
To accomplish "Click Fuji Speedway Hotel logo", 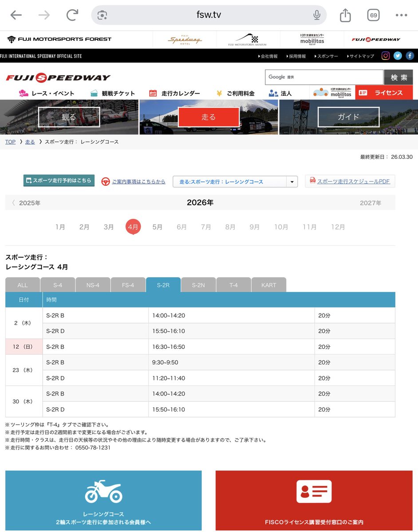I will (x=185, y=39).
